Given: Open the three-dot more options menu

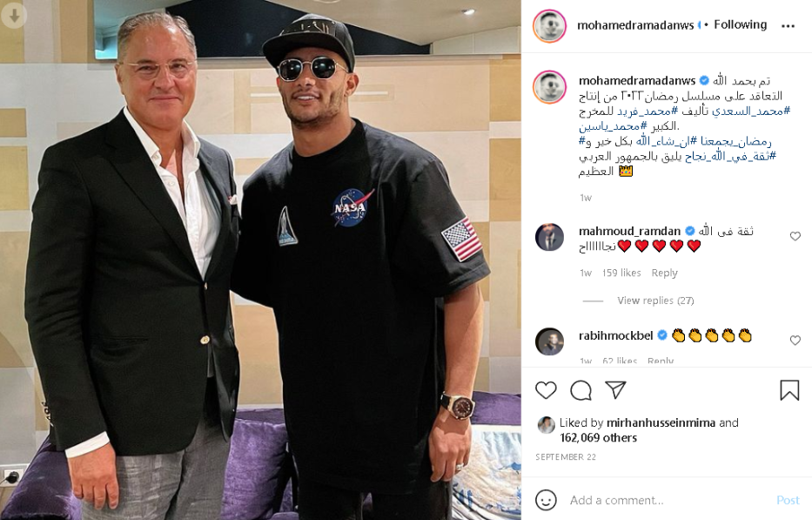Looking at the screenshot, I should pos(788,26).
